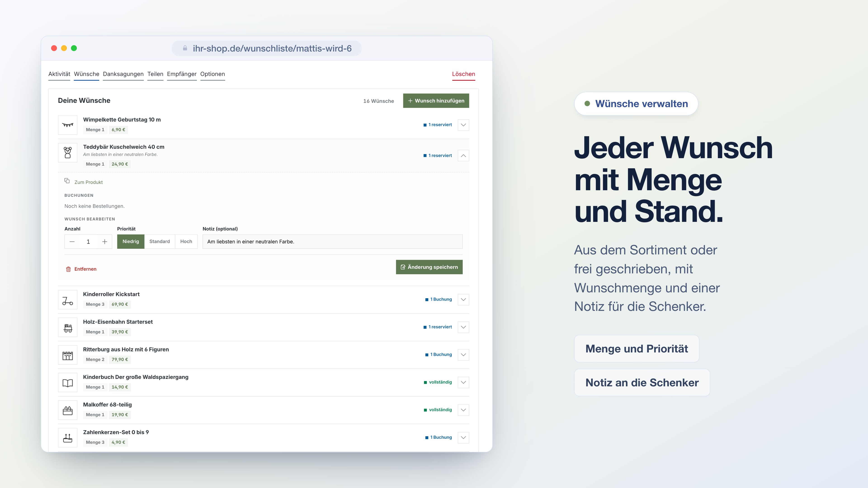Click the Zahlenkerzen cake icon
This screenshot has width=868, height=488.
(x=68, y=438)
